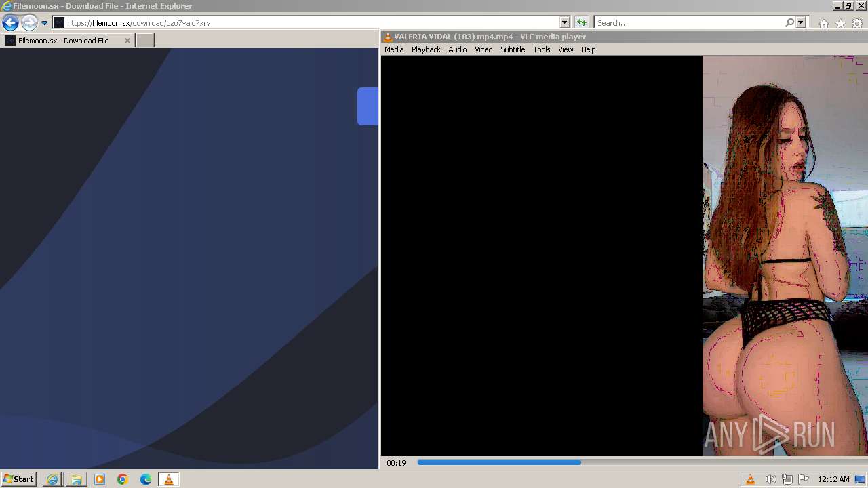
Task: Open the VLC Help menu
Action: click(588, 49)
